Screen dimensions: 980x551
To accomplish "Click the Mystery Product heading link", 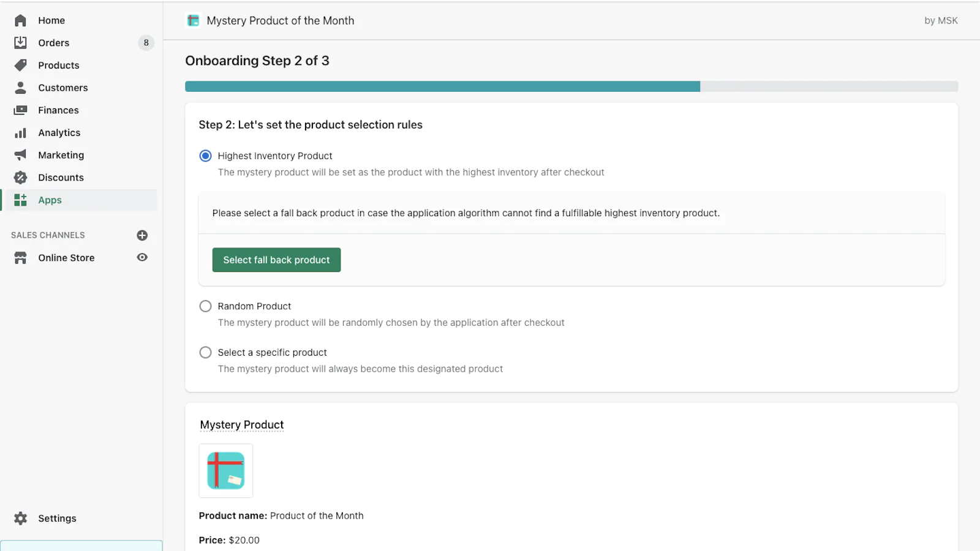I will pos(242,425).
